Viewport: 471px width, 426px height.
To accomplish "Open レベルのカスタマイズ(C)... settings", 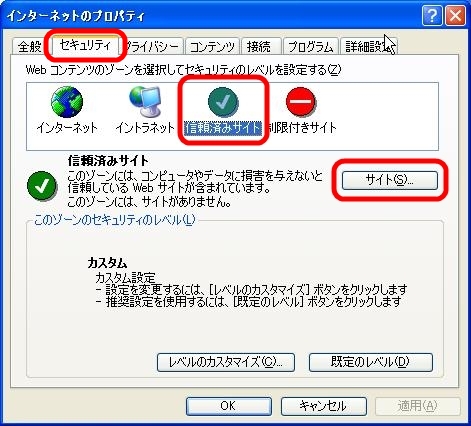I will point(226,362).
